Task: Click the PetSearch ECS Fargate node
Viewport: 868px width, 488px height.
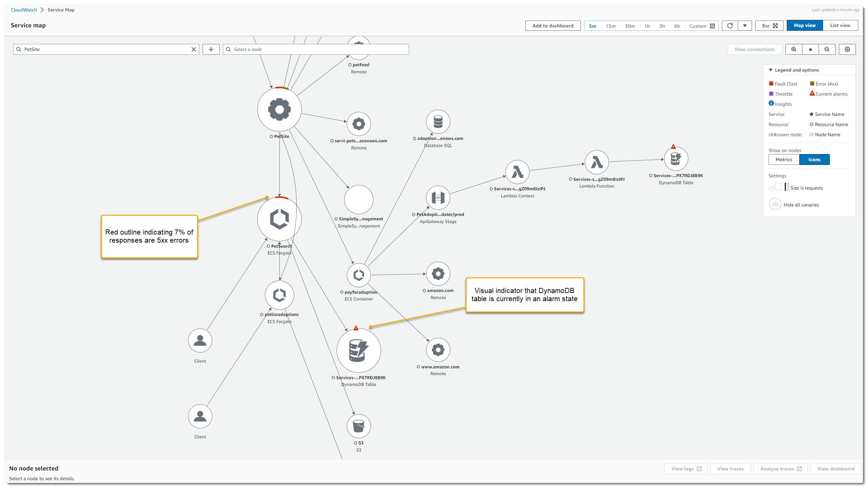Action: (279, 219)
